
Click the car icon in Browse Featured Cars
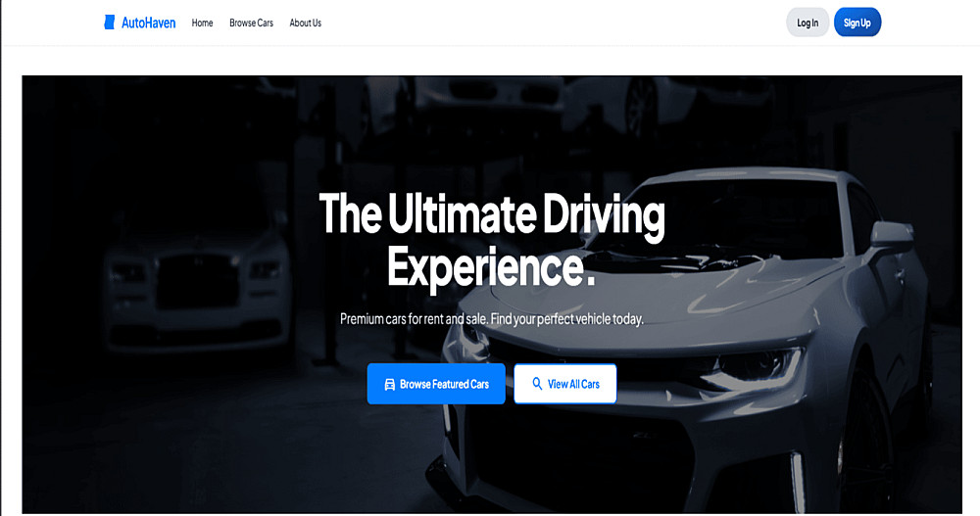(x=389, y=384)
